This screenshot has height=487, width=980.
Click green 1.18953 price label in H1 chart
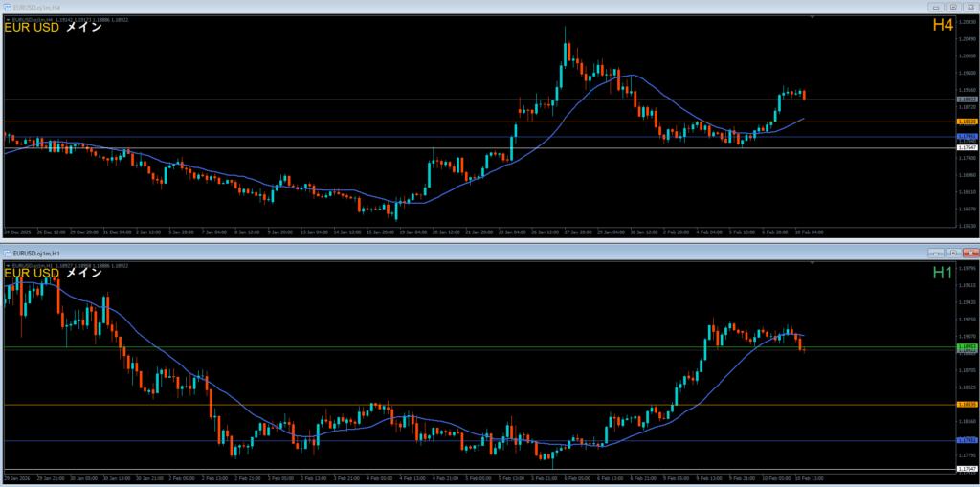[x=967, y=345]
